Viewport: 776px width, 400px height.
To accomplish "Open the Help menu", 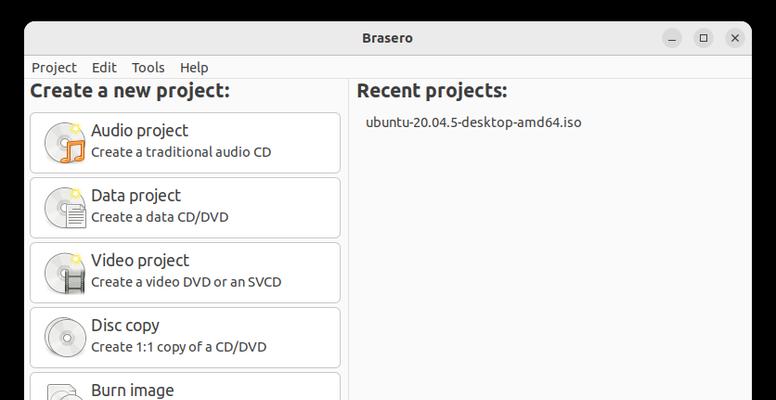I will 194,67.
